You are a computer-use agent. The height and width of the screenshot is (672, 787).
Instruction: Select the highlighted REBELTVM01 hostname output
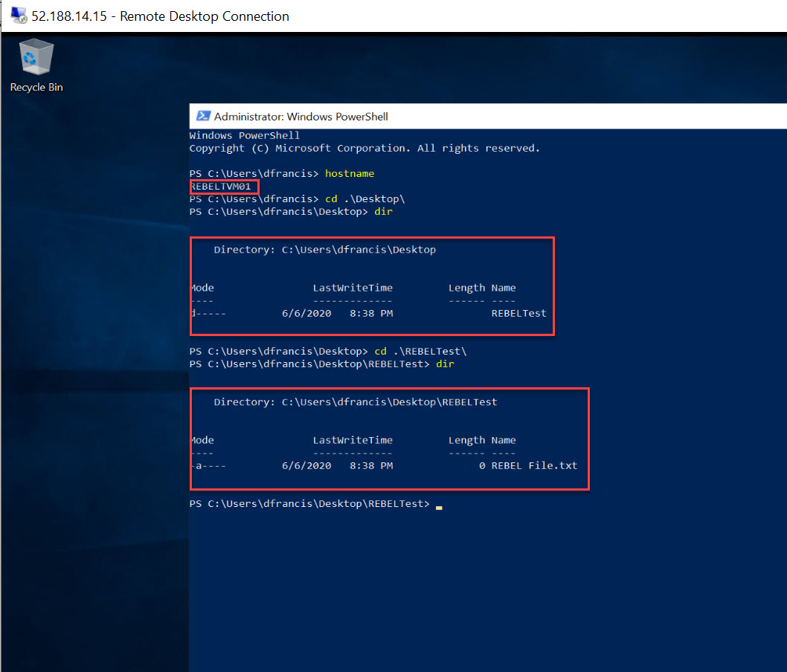click(x=222, y=186)
